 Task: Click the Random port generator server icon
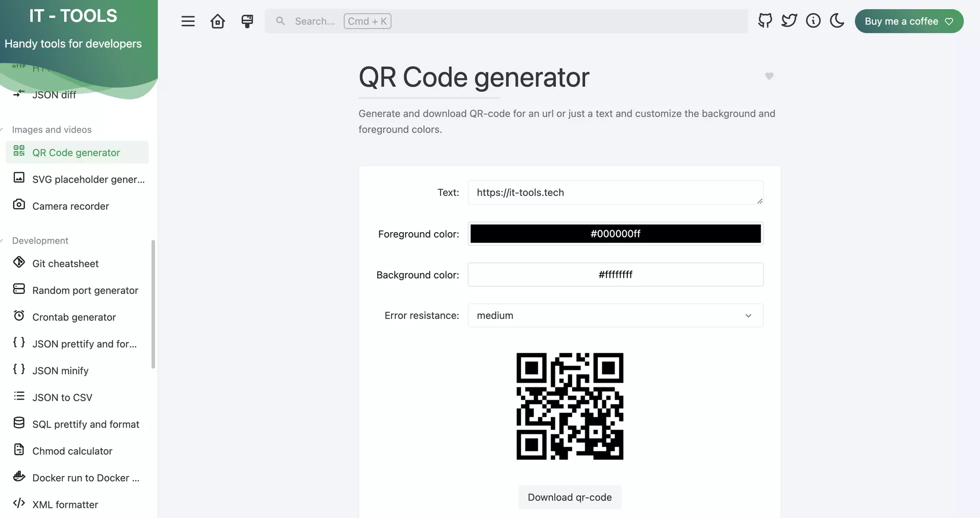19,289
